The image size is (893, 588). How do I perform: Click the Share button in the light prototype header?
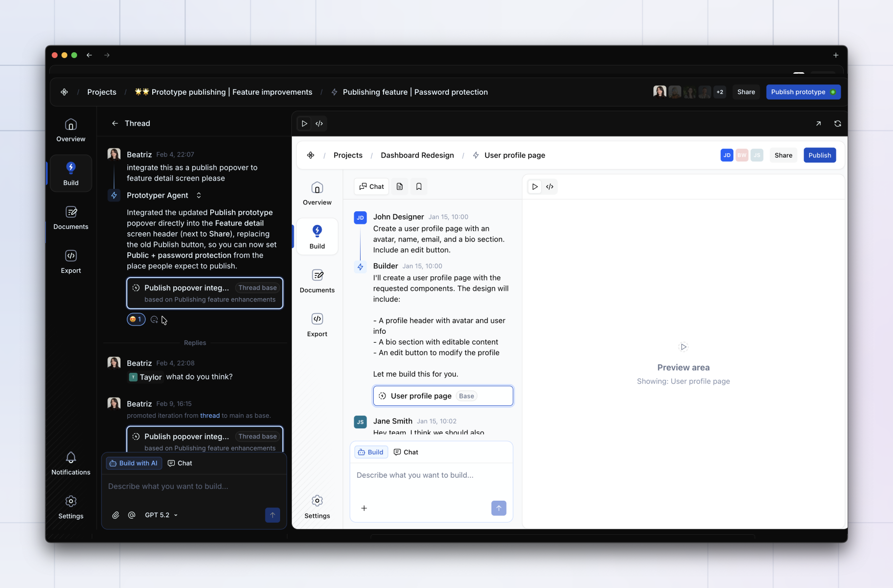[x=783, y=155]
